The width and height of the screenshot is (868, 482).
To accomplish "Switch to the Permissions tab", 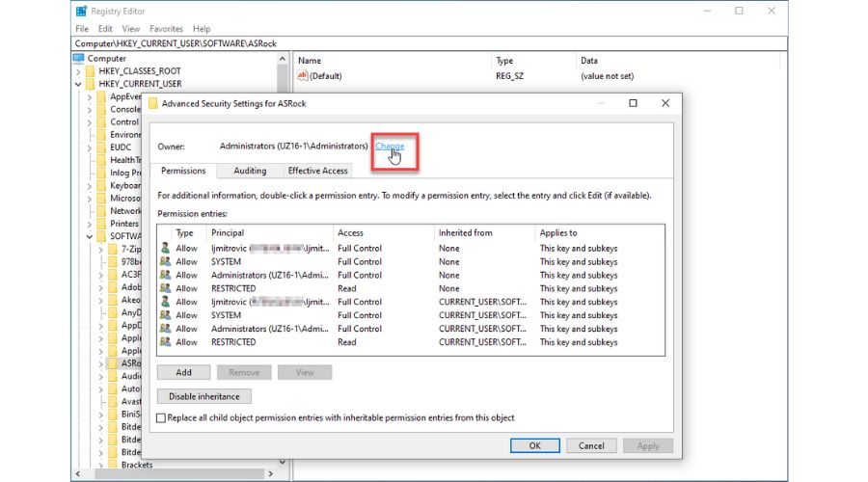I will [x=183, y=171].
